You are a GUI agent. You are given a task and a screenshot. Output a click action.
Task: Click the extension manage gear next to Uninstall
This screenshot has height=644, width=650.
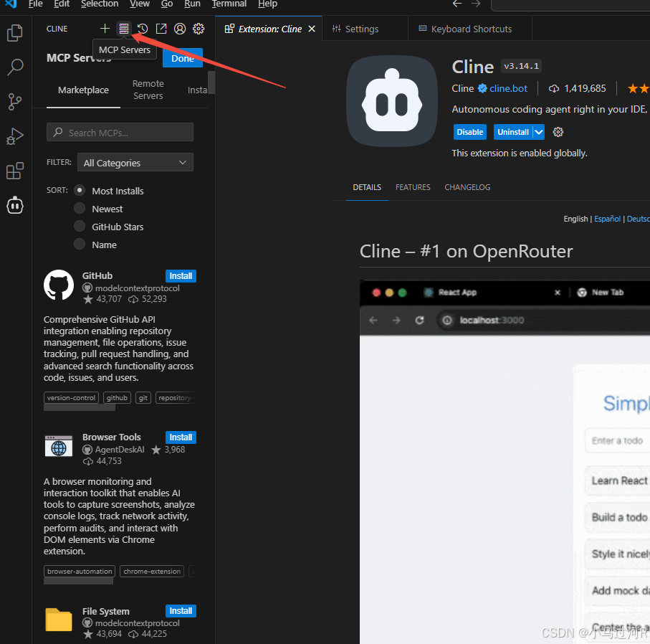[x=558, y=132]
